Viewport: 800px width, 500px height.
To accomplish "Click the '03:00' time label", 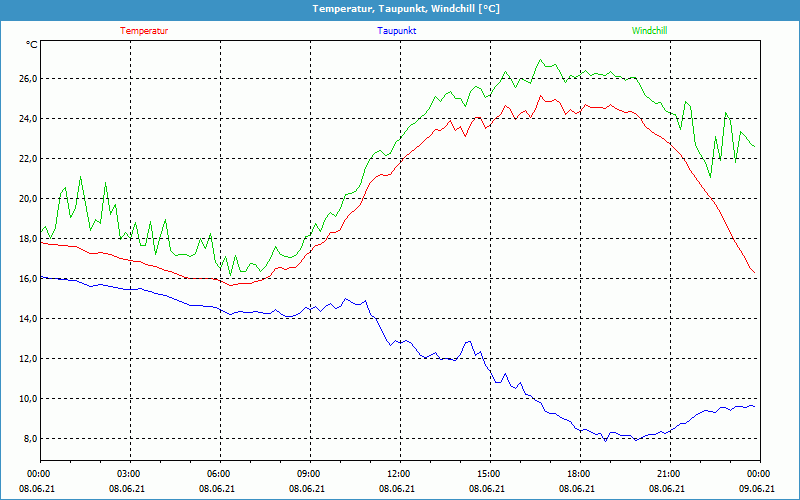I will [x=130, y=474].
